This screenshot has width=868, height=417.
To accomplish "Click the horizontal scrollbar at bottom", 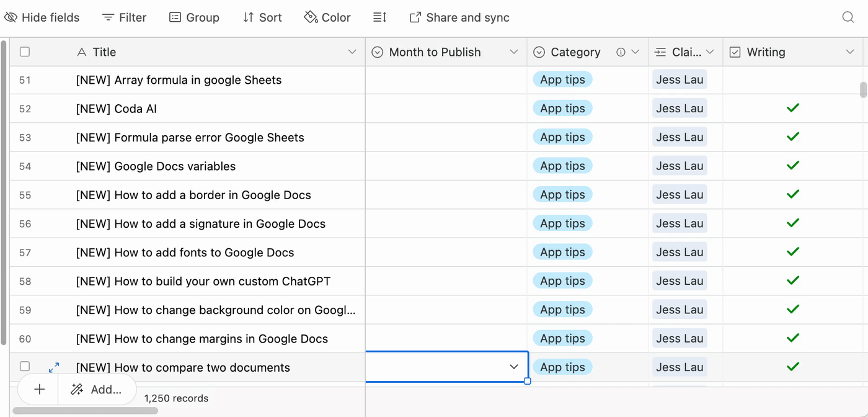I will tap(86, 410).
